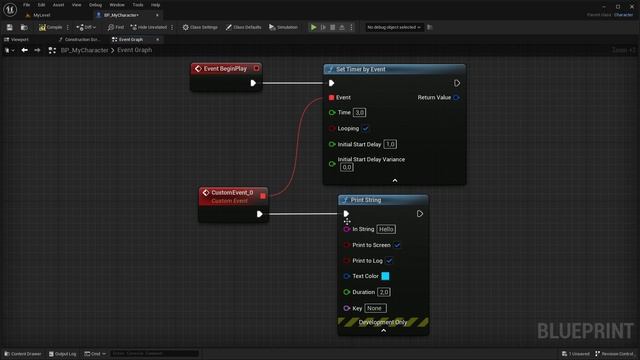Click the Unreal Engine logo icon
Image resolution: width=640 pixels, height=360 pixels.
point(10,9)
